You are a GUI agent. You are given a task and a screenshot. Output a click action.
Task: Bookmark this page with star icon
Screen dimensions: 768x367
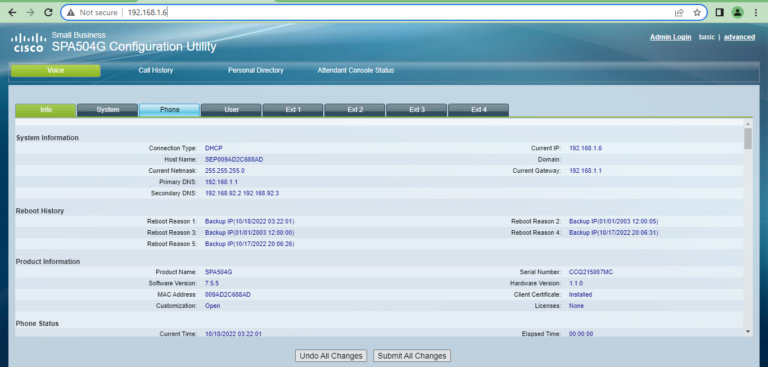click(697, 13)
